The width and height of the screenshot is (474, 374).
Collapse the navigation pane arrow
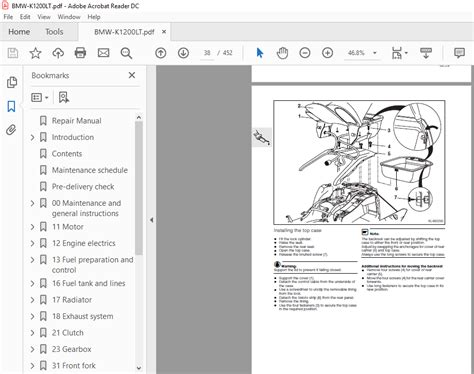[152, 220]
